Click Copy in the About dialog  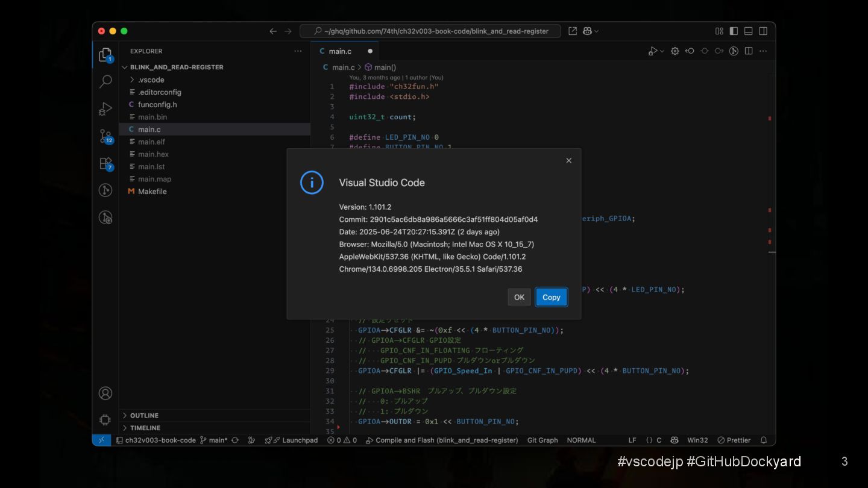pyautogui.click(x=551, y=297)
